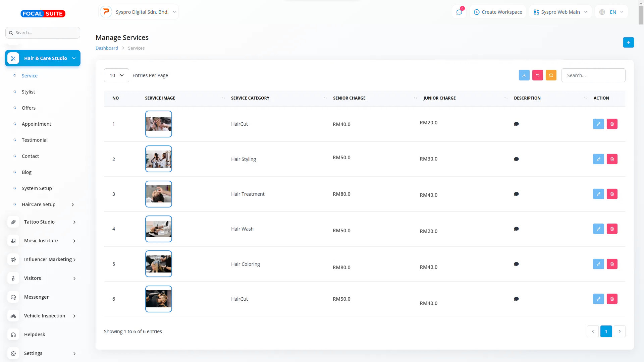Open Messenger from the sidebar

pos(36,297)
